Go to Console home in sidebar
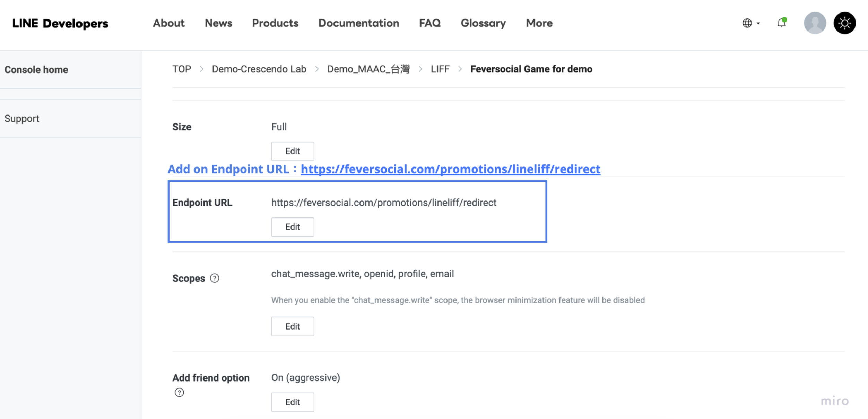The height and width of the screenshot is (419, 868). pyautogui.click(x=36, y=70)
